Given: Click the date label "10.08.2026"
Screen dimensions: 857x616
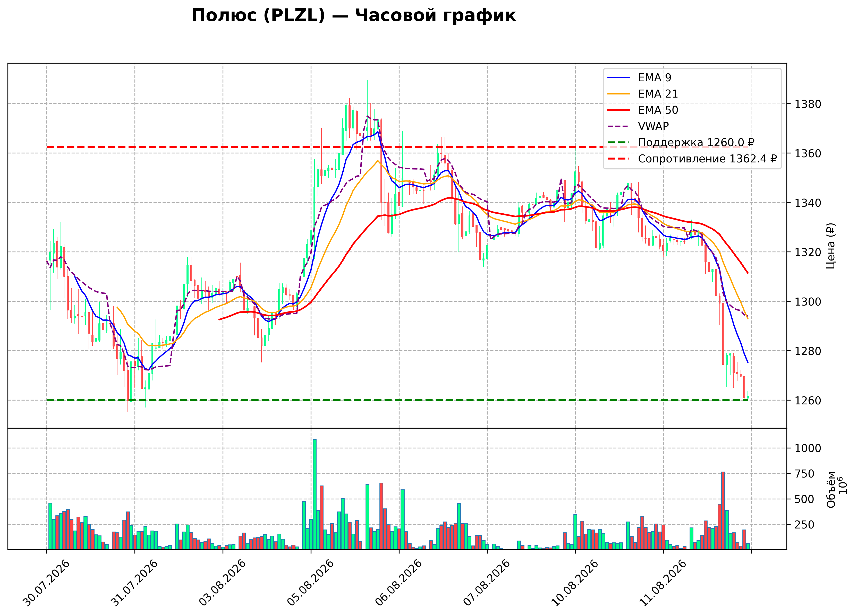Looking at the screenshot, I should pyautogui.click(x=575, y=583).
